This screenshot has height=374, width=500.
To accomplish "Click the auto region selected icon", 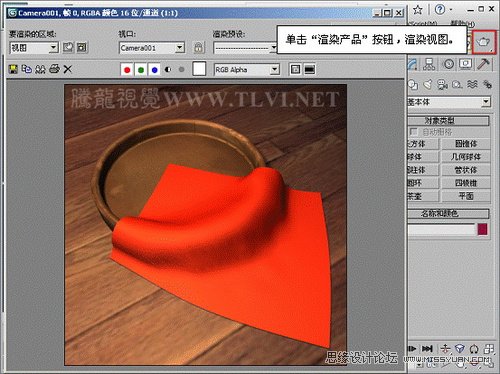I will (82, 48).
